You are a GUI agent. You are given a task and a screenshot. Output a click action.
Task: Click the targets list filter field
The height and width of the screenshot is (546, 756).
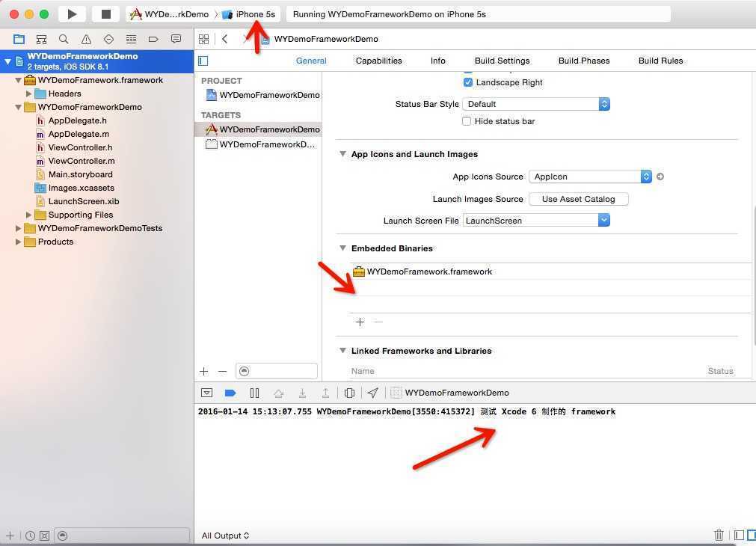click(x=277, y=371)
